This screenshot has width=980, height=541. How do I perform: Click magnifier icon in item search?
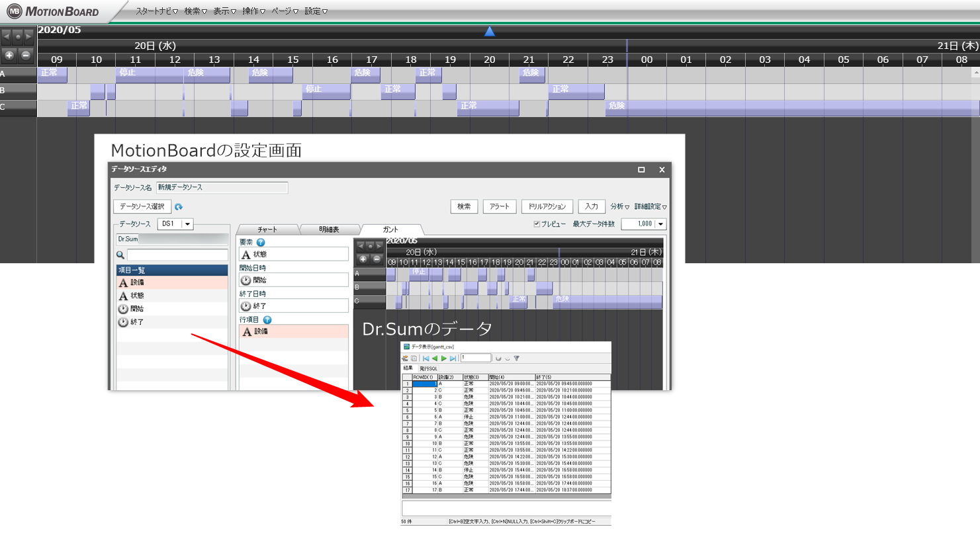(x=120, y=255)
